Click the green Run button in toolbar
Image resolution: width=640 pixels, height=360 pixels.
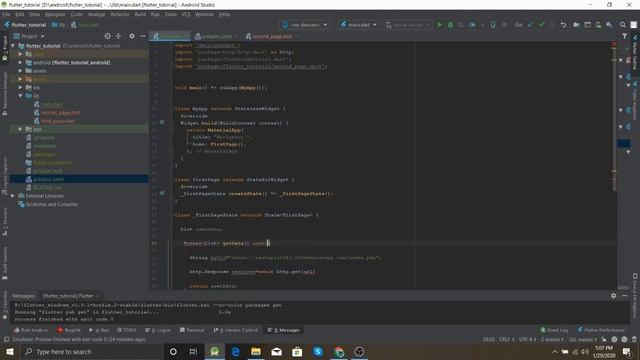tap(440, 25)
